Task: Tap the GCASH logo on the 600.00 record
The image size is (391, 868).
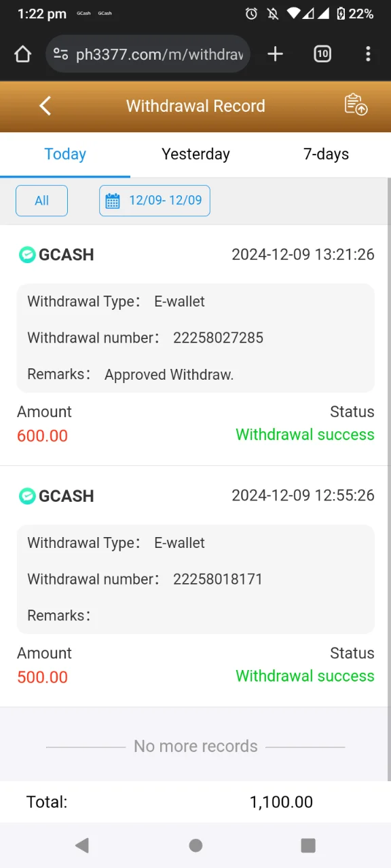Action: tap(26, 255)
